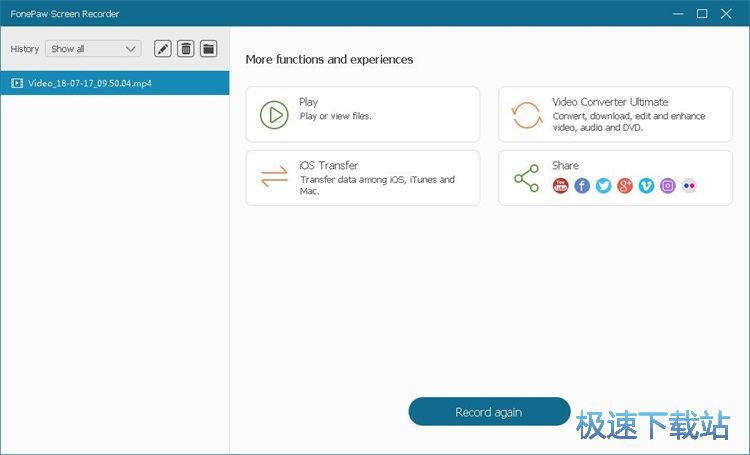Click the rename pencil icon
The image size is (750, 455).
tap(163, 49)
